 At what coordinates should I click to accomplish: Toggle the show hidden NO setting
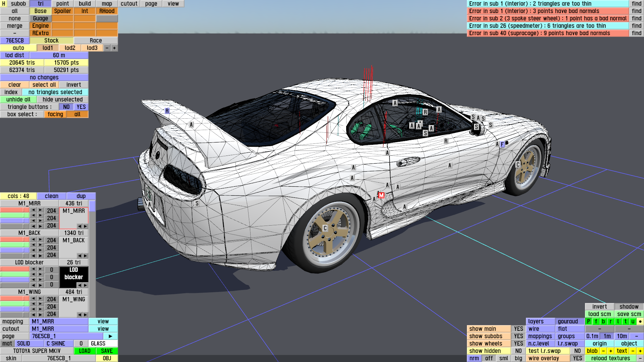pos(518,351)
